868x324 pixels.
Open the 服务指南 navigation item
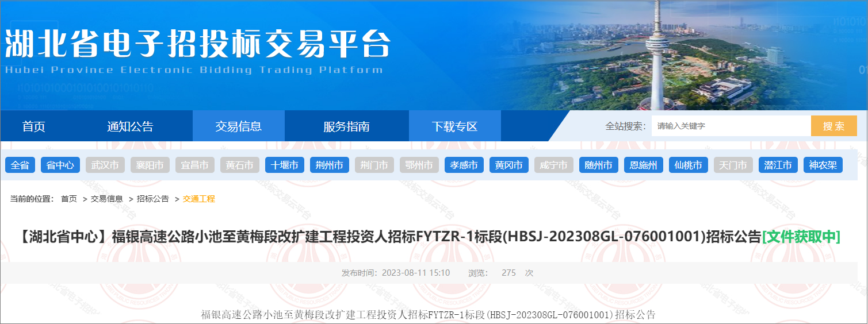(x=346, y=126)
